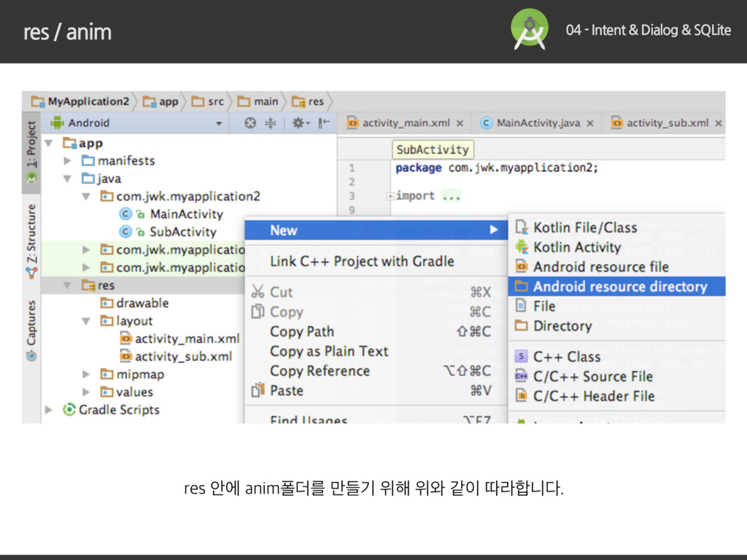Viewport: 747px width, 560px height.
Task: Click the MainActivity class icon in tree
Action: point(125,214)
